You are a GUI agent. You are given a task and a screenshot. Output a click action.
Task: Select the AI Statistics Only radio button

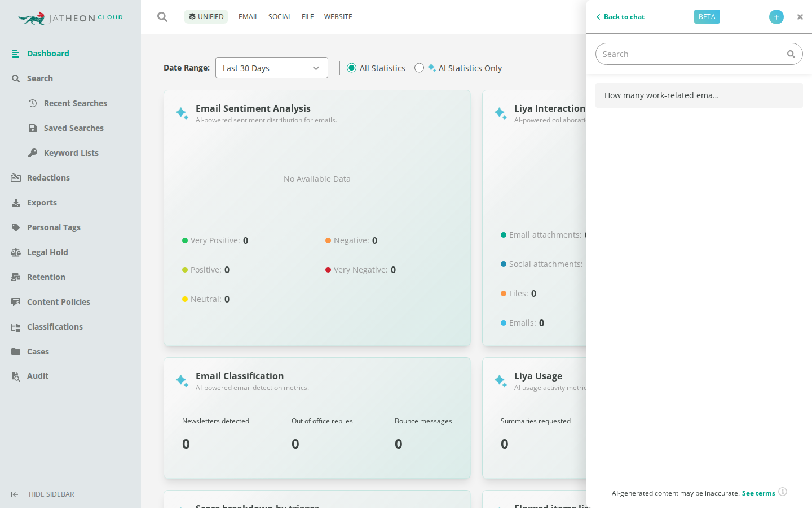(x=419, y=68)
